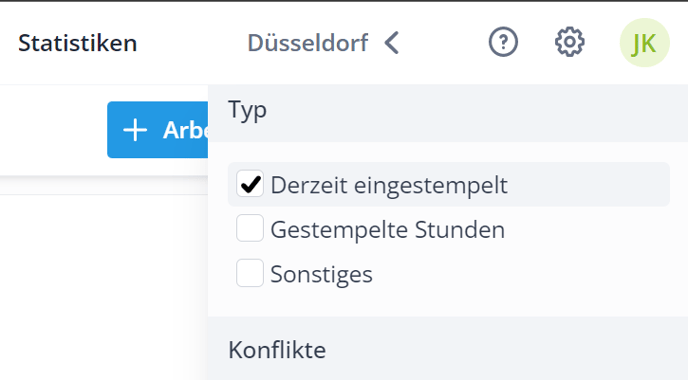688x380 pixels.
Task: Uncheck the Derzeit eingestempelt checkbox
Action: 250,184
